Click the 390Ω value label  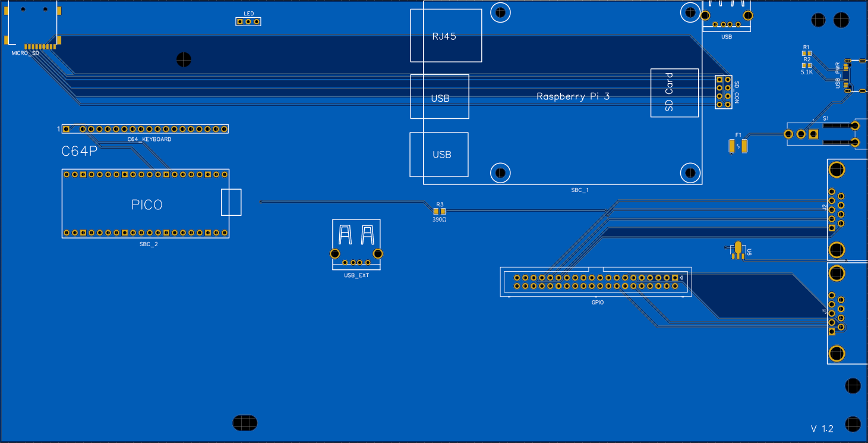[440, 219]
